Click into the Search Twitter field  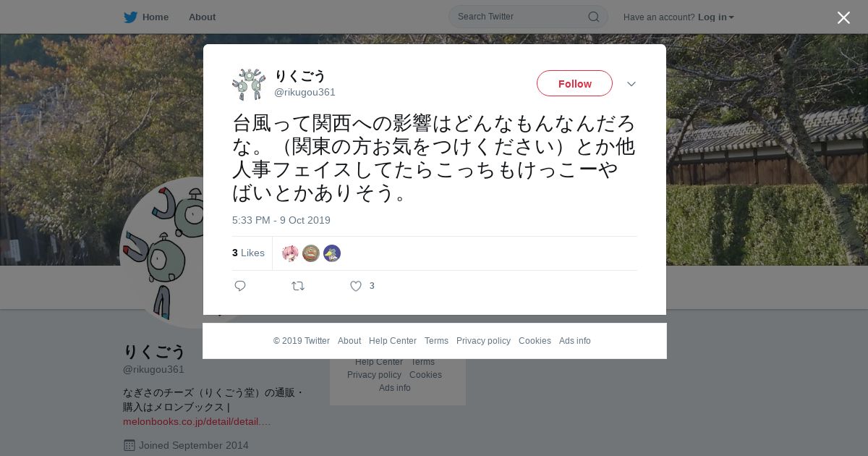point(521,17)
